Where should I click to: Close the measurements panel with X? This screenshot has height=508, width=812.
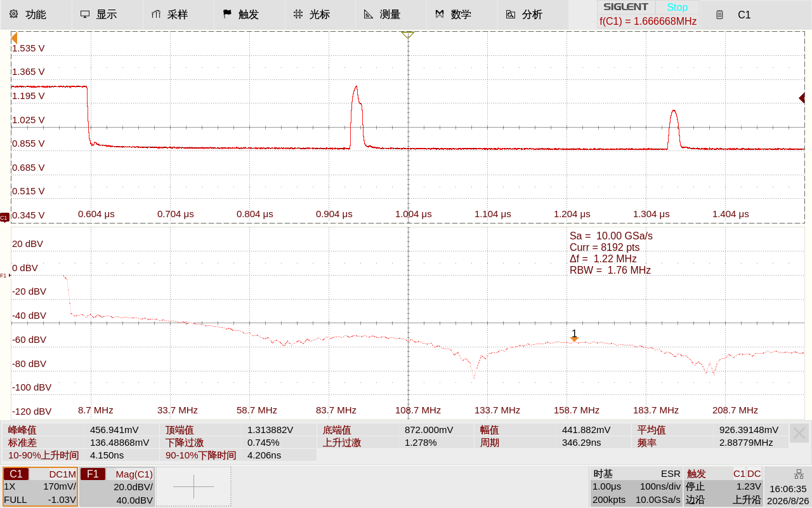799,434
